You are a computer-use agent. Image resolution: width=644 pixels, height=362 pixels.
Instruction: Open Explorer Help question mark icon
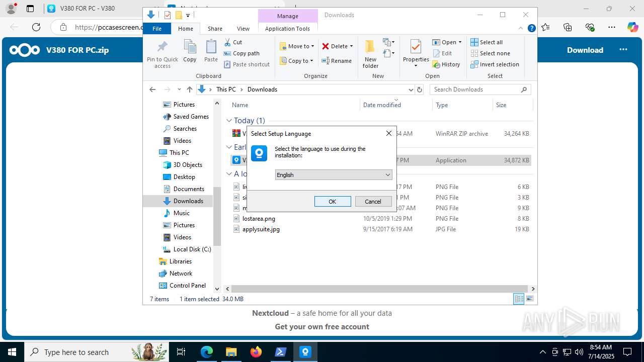pyautogui.click(x=531, y=28)
